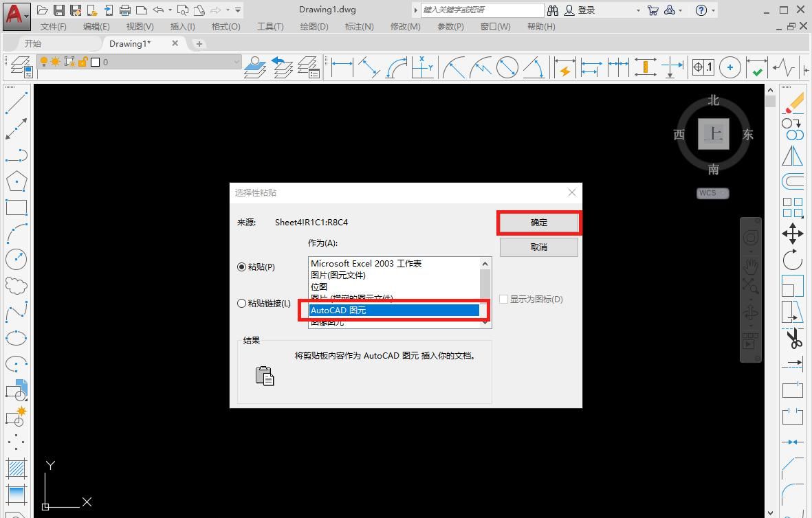
Task: Expand the quick access customize dropdown
Action: (238, 10)
